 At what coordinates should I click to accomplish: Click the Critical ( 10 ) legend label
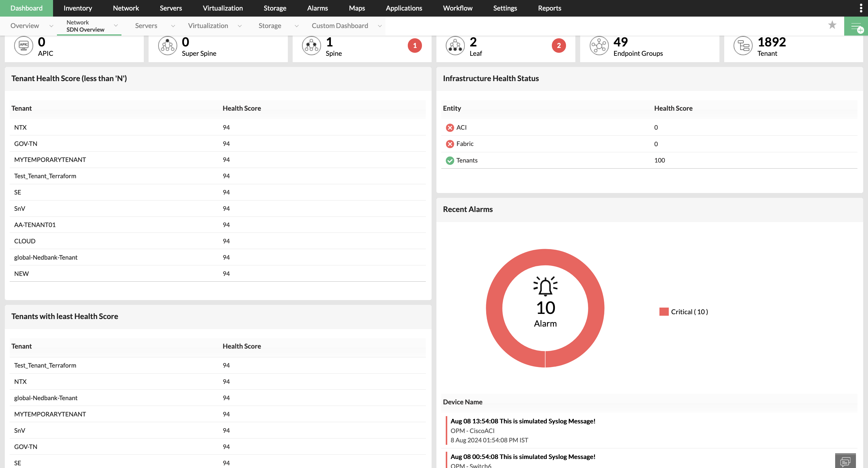point(689,312)
